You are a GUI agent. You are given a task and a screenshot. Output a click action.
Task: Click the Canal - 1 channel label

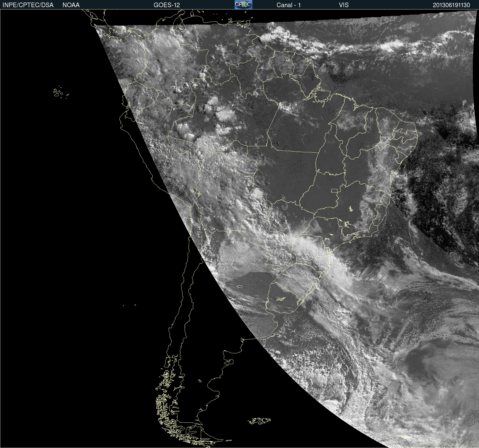[x=288, y=5]
